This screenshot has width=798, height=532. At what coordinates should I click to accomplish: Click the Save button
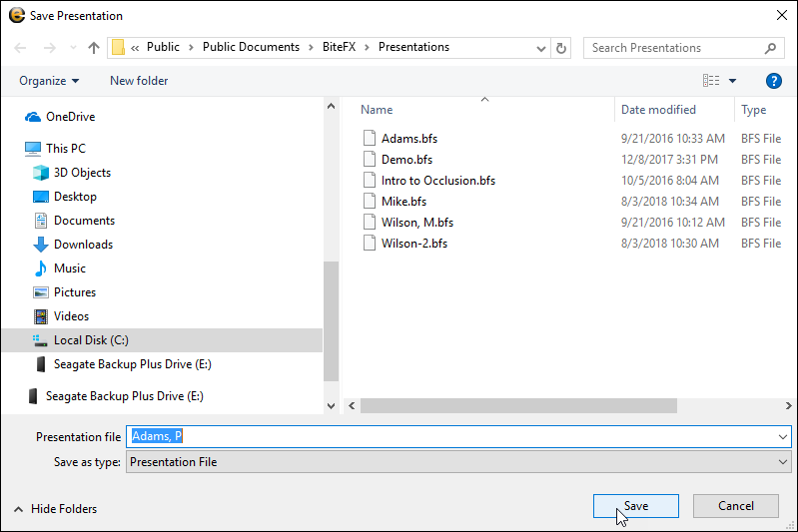tap(635, 506)
